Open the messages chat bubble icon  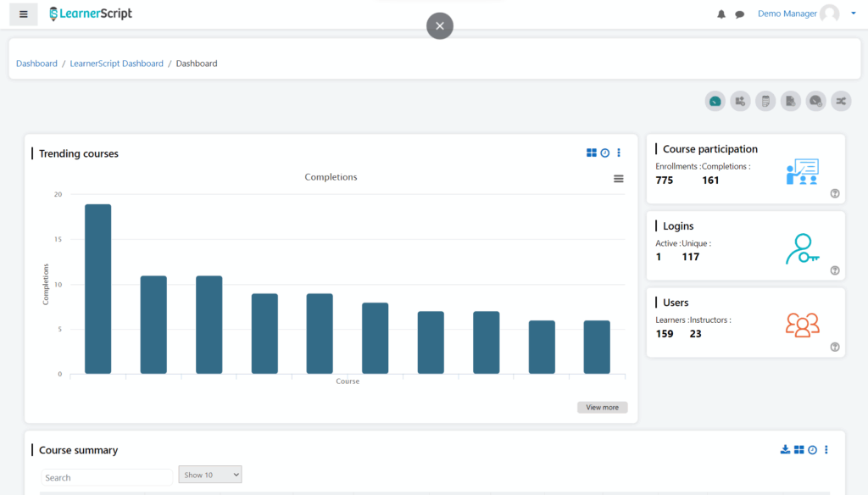[x=739, y=14]
